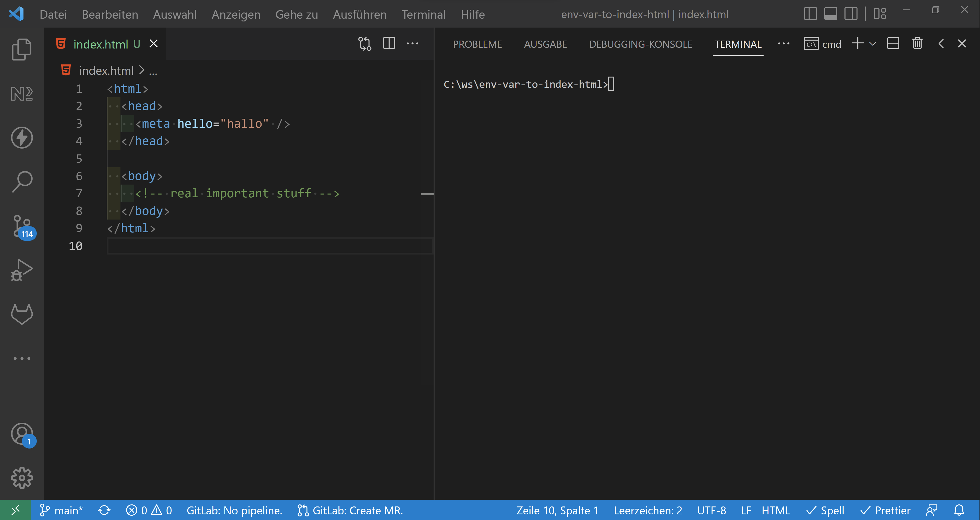Change indentation via Leerzeichen: 2

coord(648,511)
